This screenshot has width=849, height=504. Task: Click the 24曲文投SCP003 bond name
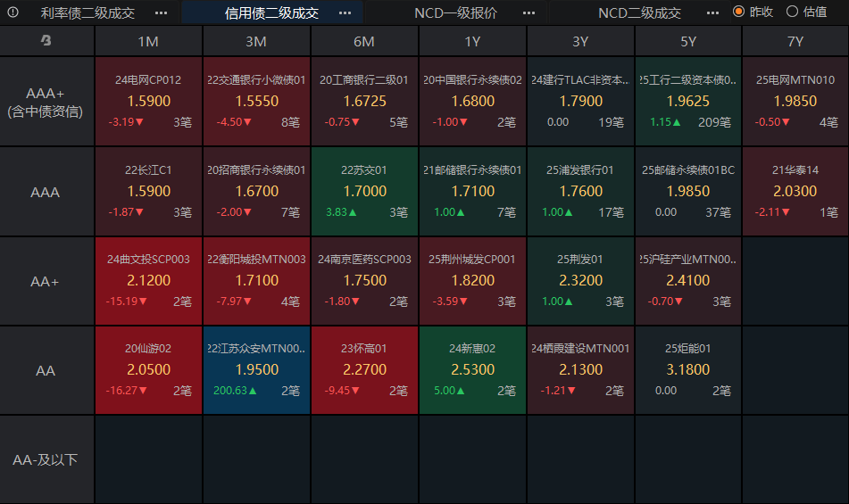coord(148,260)
